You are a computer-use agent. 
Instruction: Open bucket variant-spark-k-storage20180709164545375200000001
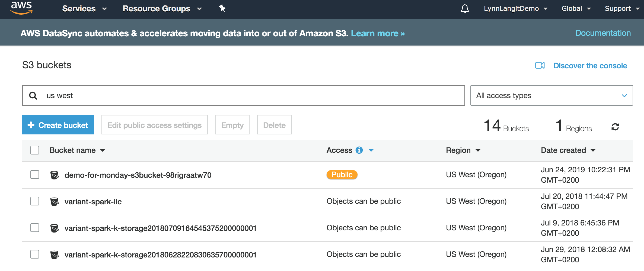pyautogui.click(x=160, y=228)
